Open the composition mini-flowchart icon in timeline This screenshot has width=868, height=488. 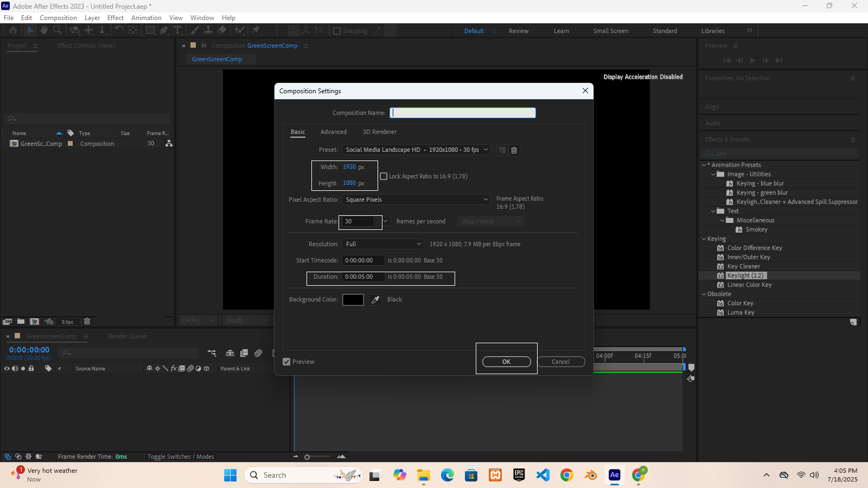212,353
